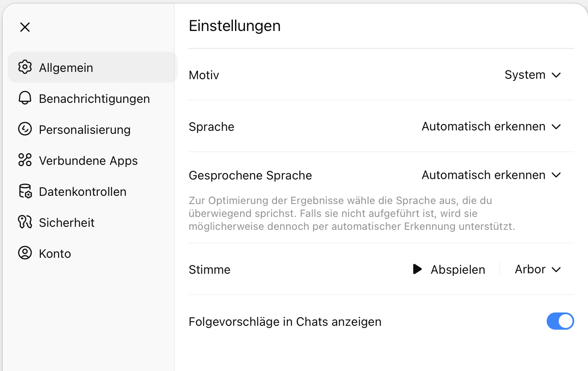The height and width of the screenshot is (371, 588).
Task: Expand the Sprache dropdown
Action: click(491, 127)
